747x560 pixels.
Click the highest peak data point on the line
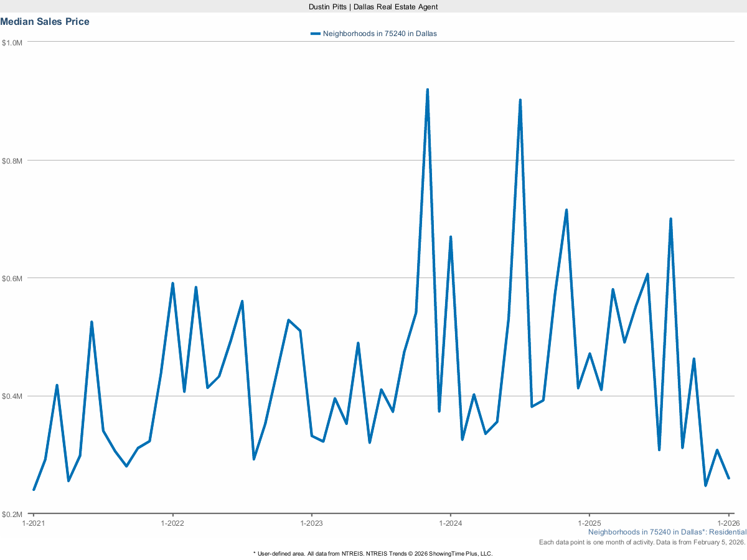click(428, 90)
